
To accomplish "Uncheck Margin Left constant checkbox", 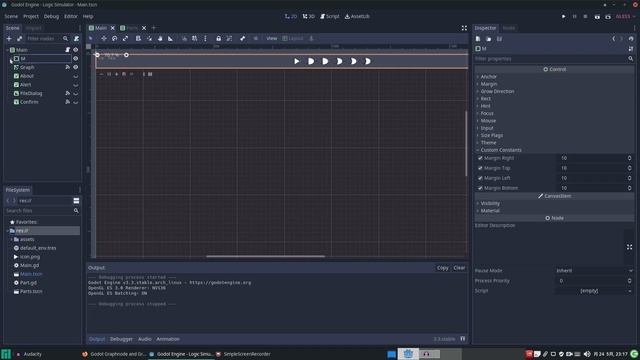I will click(480, 178).
